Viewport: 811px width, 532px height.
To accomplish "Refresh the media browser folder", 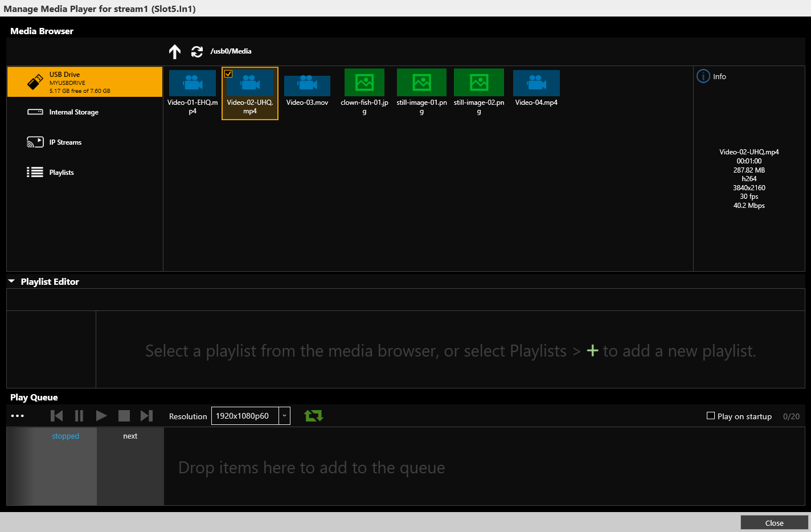I will [197, 52].
